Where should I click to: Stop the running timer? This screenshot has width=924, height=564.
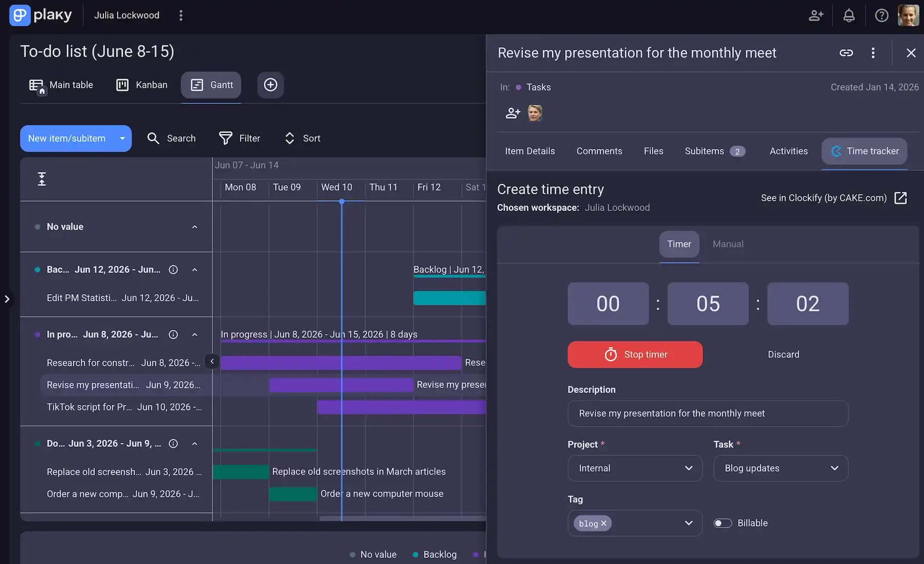tap(635, 354)
